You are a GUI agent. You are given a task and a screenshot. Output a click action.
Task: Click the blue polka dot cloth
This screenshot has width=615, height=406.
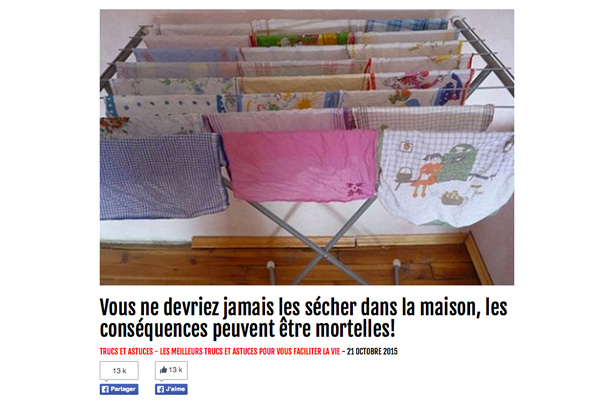165,105
